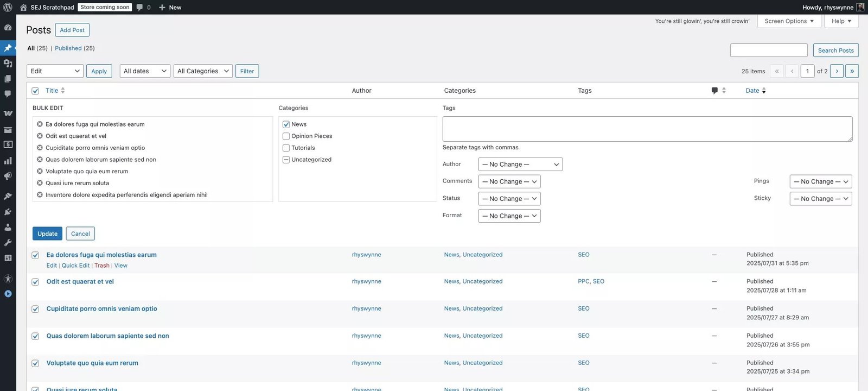Open the All Categories dropdown
Screen dimensions: 868x391
(203, 71)
